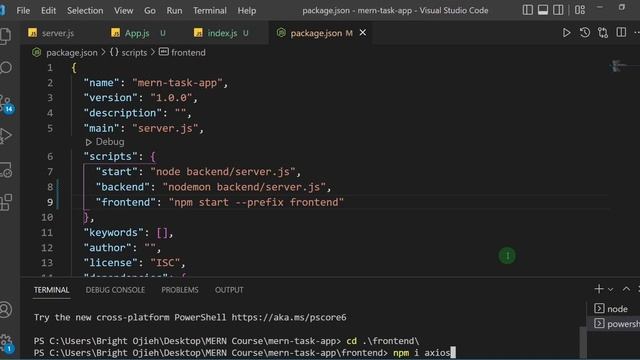The width and height of the screenshot is (640, 360).
Task: Open the Remote Explorer view
Action: pos(6,170)
